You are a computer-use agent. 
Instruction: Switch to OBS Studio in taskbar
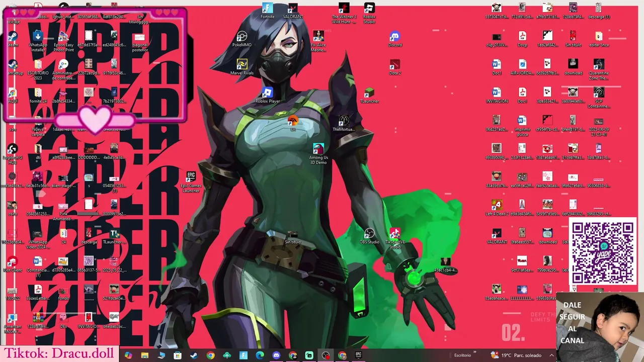pos(326,355)
